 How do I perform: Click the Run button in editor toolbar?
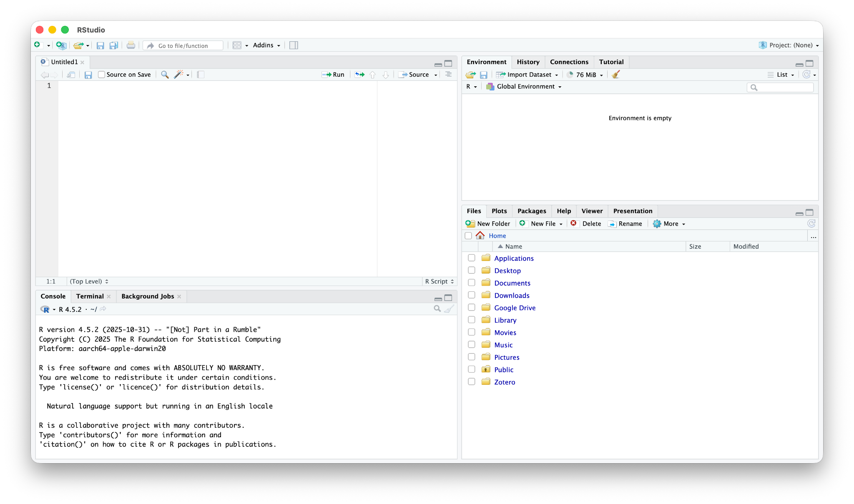pyautogui.click(x=333, y=75)
